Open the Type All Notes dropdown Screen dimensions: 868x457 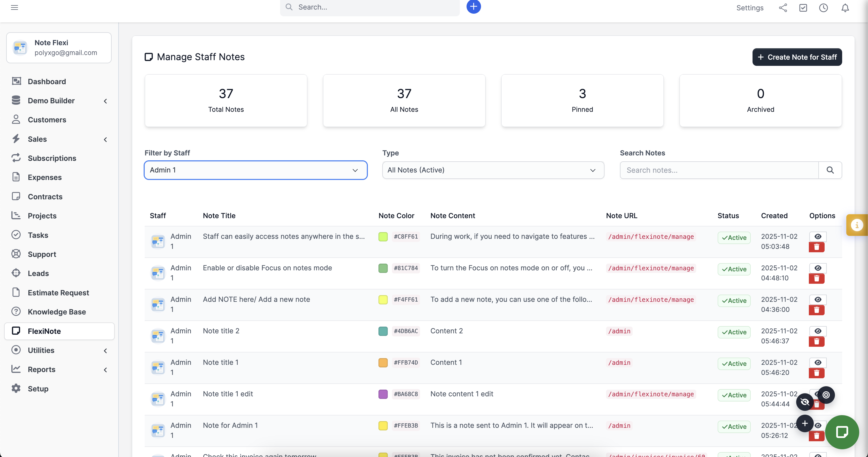pos(493,170)
